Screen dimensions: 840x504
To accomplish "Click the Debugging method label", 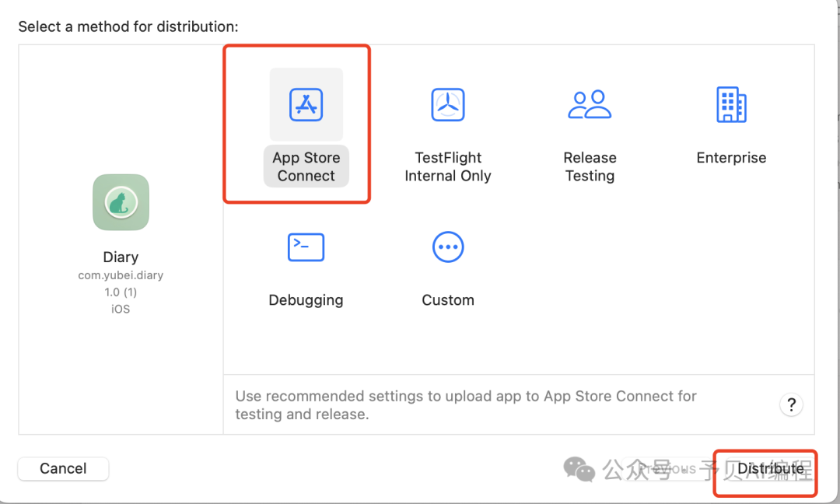I will 306,300.
